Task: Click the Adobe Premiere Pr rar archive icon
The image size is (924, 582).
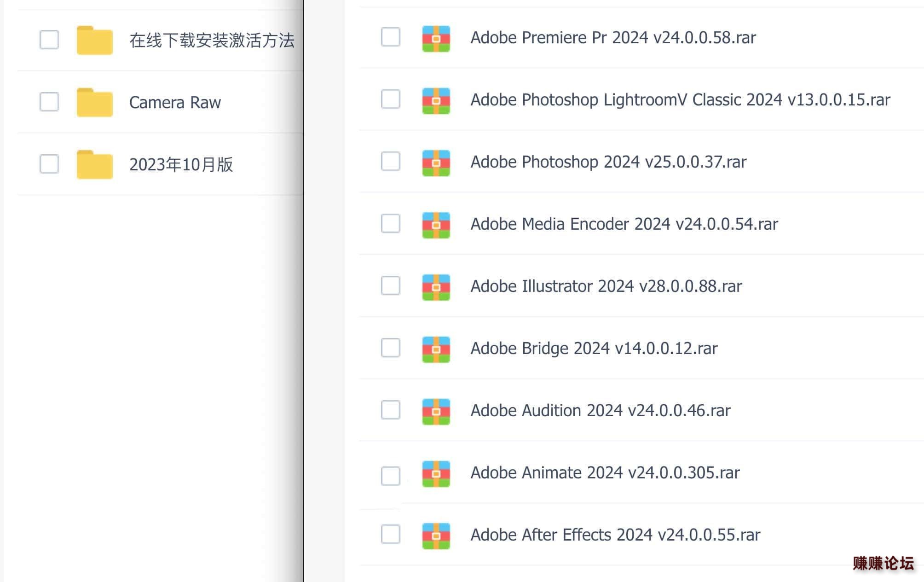Action: [x=436, y=39]
